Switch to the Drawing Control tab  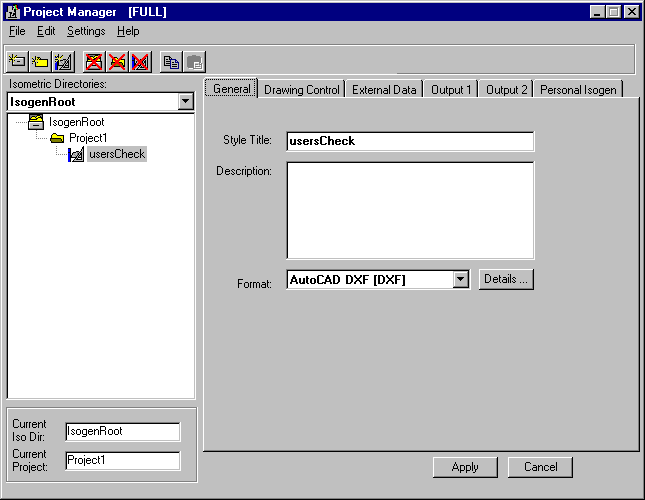[301, 90]
